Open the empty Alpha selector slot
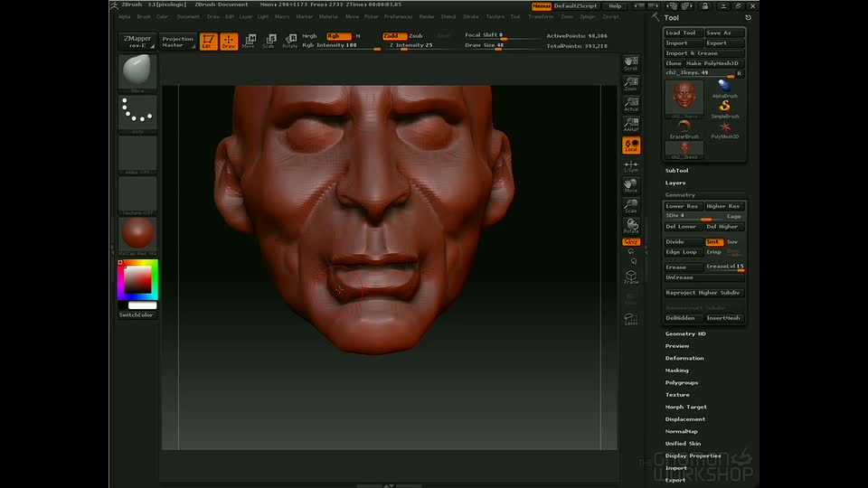868x488 pixels. click(x=137, y=155)
